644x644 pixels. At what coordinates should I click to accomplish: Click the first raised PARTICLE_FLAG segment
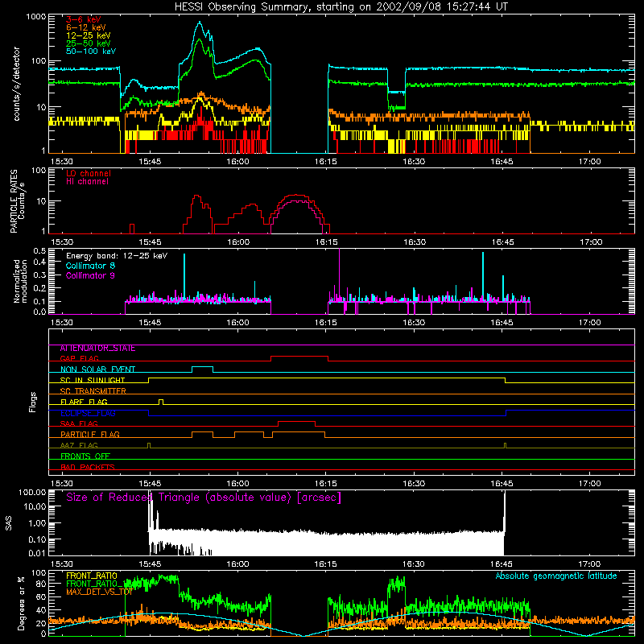point(203,432)
